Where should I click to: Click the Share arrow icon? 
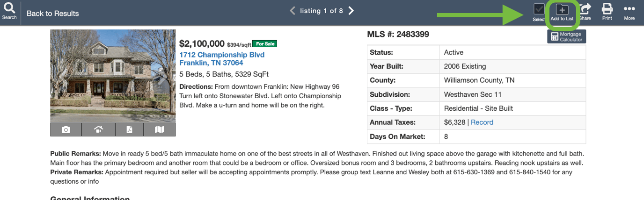[x=585, y=10]
